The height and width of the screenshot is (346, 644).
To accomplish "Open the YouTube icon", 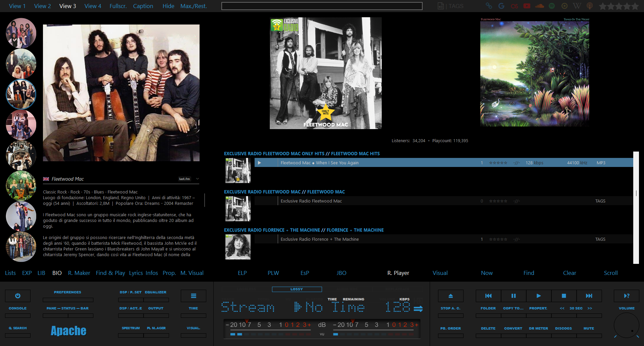I will click(527, 6).
